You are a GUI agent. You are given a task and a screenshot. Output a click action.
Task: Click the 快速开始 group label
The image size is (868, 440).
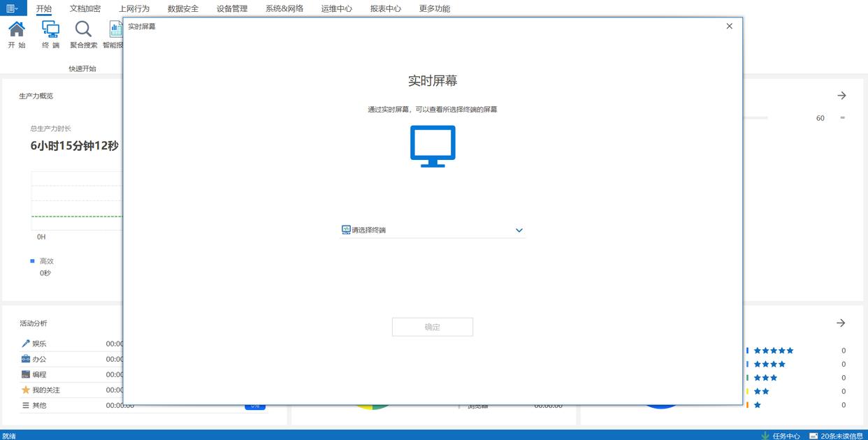82,68
